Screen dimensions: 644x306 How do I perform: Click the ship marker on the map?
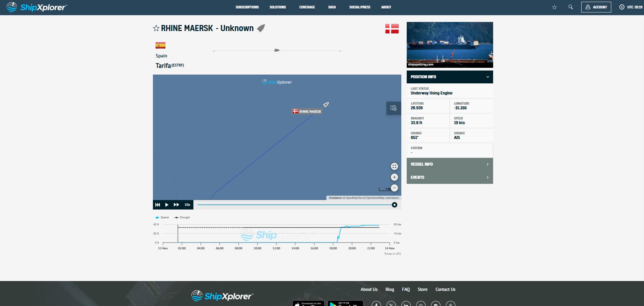[x=326, y=105]
